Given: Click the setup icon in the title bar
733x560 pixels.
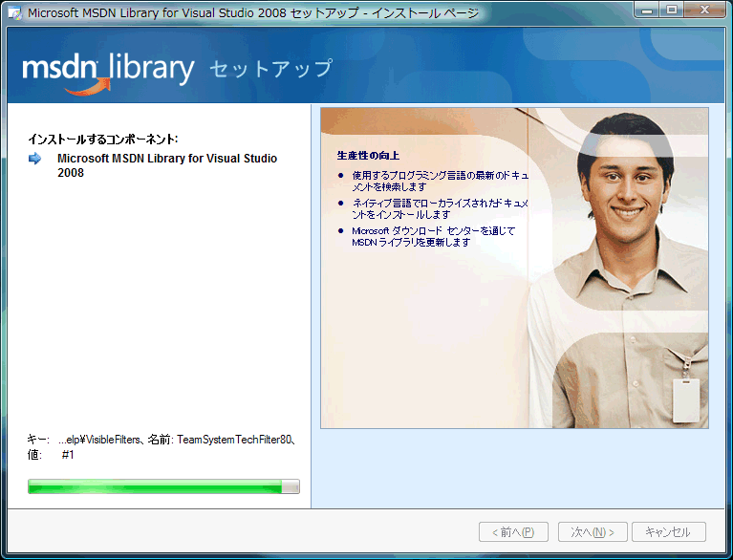Looking at the screenshot, I should 15,12.
